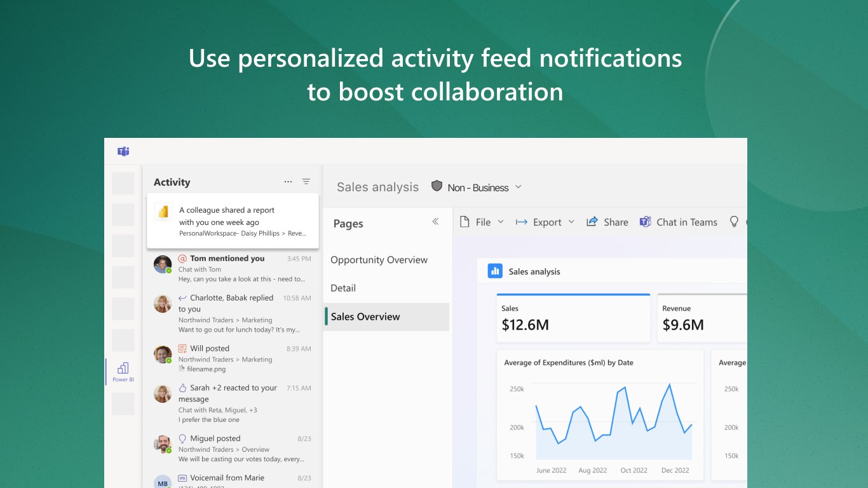This screenshot has height=488, width=868.
Task: Open Miguel posted activity item
Action: coord(233,449)
